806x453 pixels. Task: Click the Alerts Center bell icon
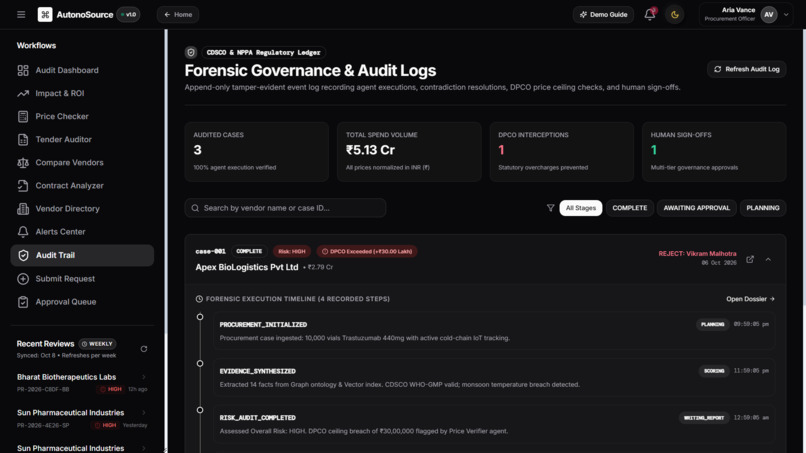[x=23, y=232]
